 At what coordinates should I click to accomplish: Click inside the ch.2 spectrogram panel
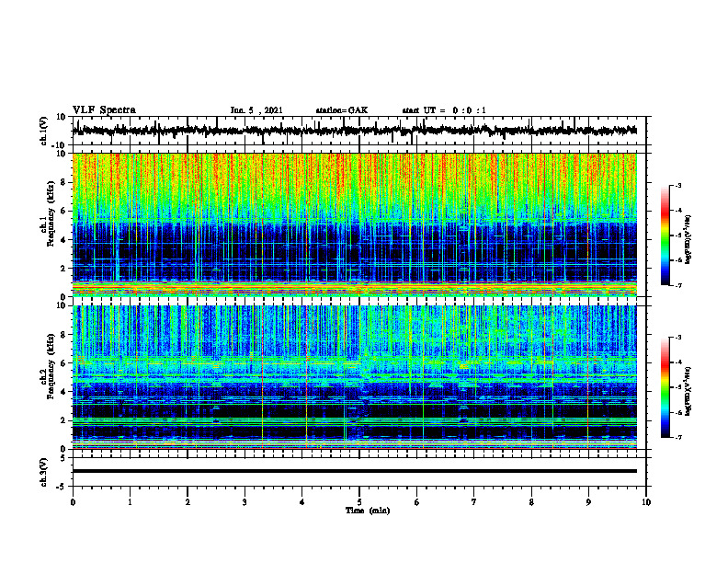coord(355,377)
